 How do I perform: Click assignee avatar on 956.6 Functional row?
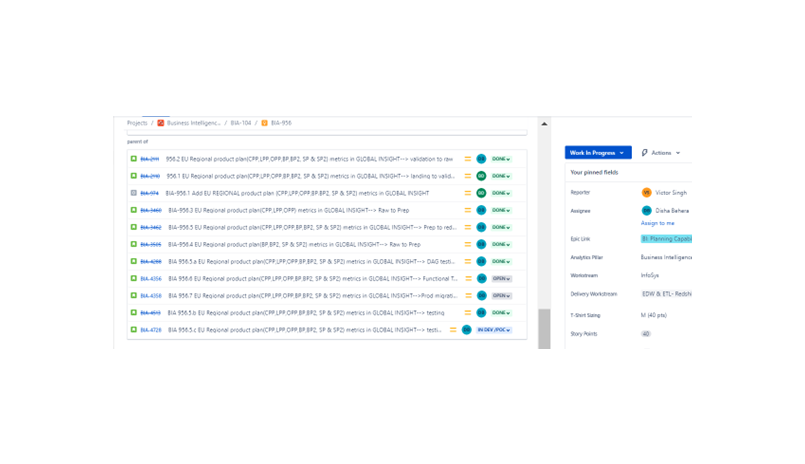(482, 278)
